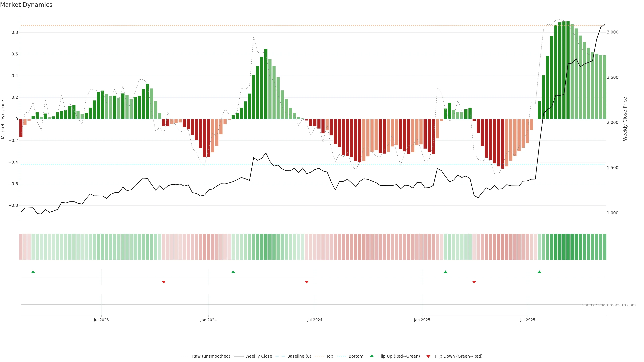Viewport: 644px width, 362px height.
Task: Toggle Weekly Close legend entry
Action: [x=258, y=356]
